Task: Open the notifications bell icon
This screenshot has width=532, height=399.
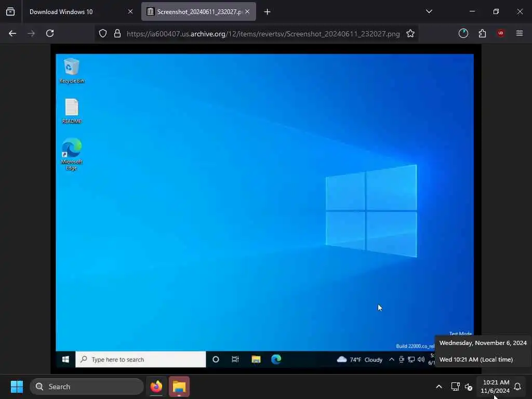Action: pyautogui.click(x=517, y=387)
